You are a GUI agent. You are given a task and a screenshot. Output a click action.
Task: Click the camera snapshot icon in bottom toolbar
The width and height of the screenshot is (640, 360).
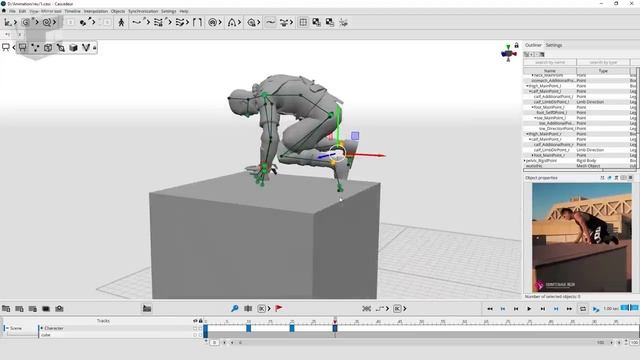coord(59,309)
